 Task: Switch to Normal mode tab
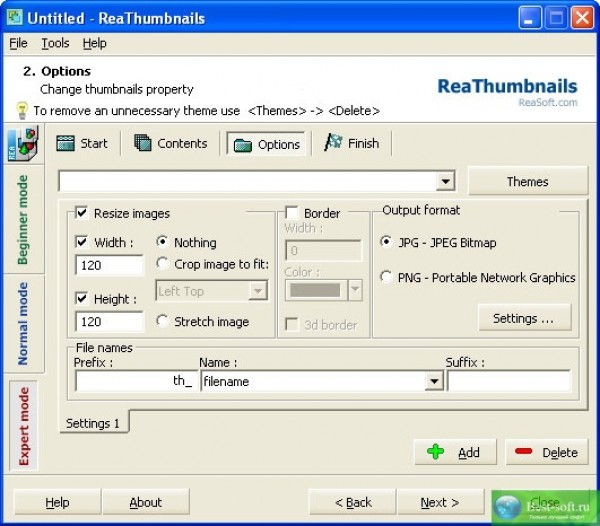point(24,324)
